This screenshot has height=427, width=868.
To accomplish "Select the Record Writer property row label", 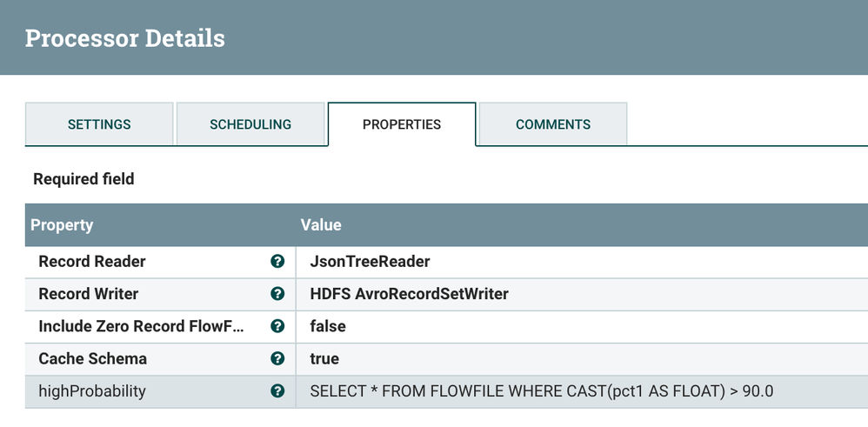I will pos(89,294).
